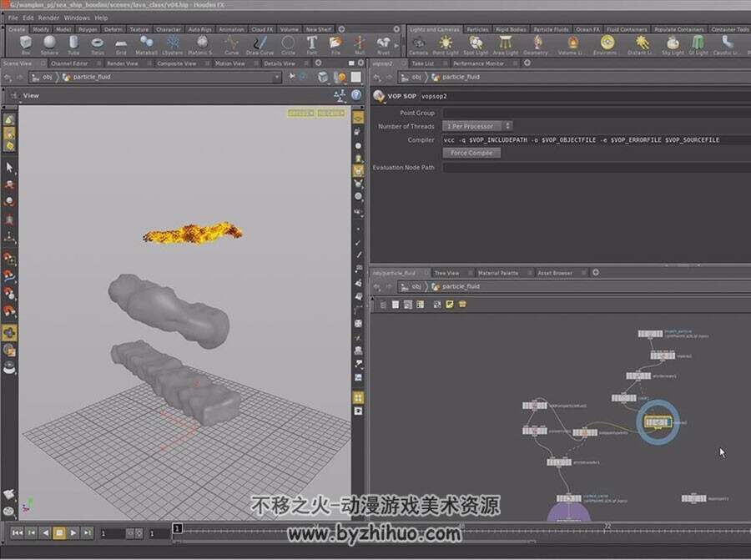Image resolution: width=751 pixels, height=560 pixels.
Task: Click the Circle shelf tool
Action: coord(289,45)
